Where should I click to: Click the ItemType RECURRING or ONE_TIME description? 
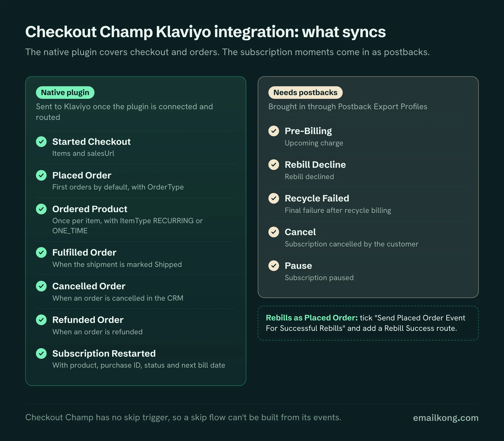pyautogui.click(x=128, y=226)
